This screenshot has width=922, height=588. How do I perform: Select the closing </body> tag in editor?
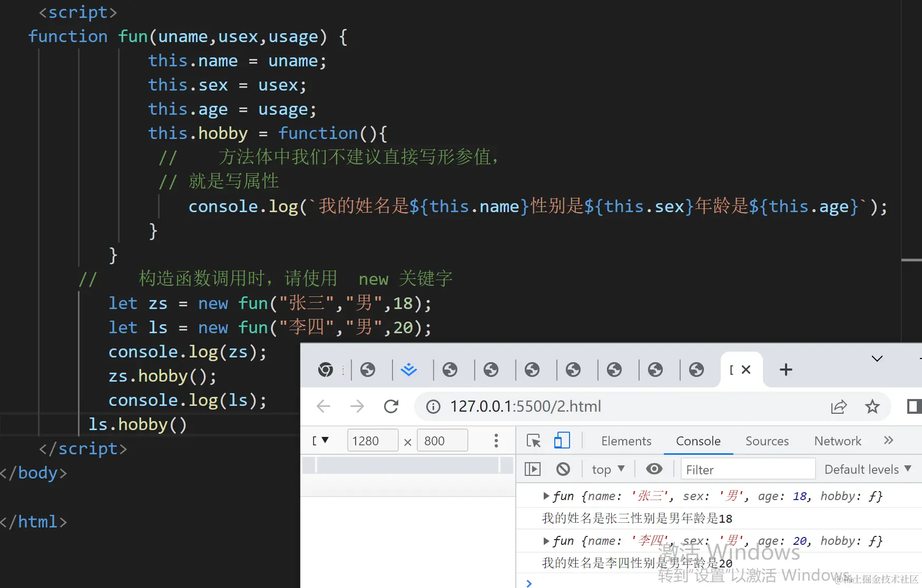pyautogui.click(x=34, y=473)
